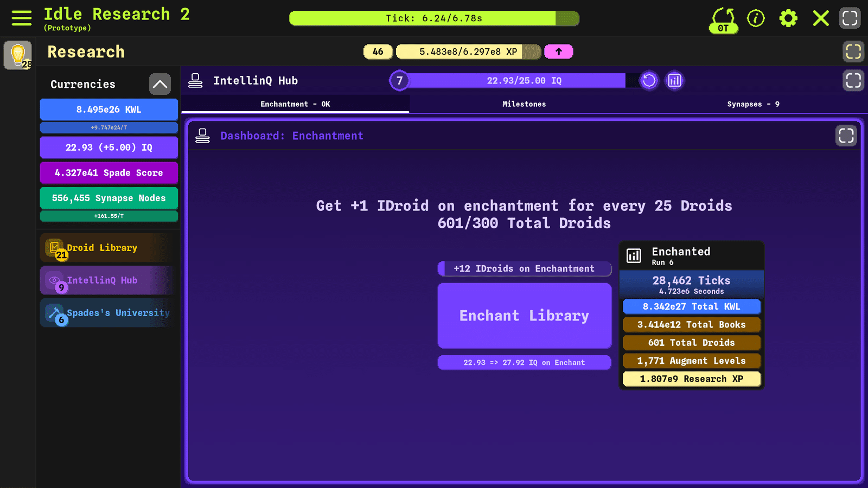Open the offline ticks cloud icon

point(724,20)
